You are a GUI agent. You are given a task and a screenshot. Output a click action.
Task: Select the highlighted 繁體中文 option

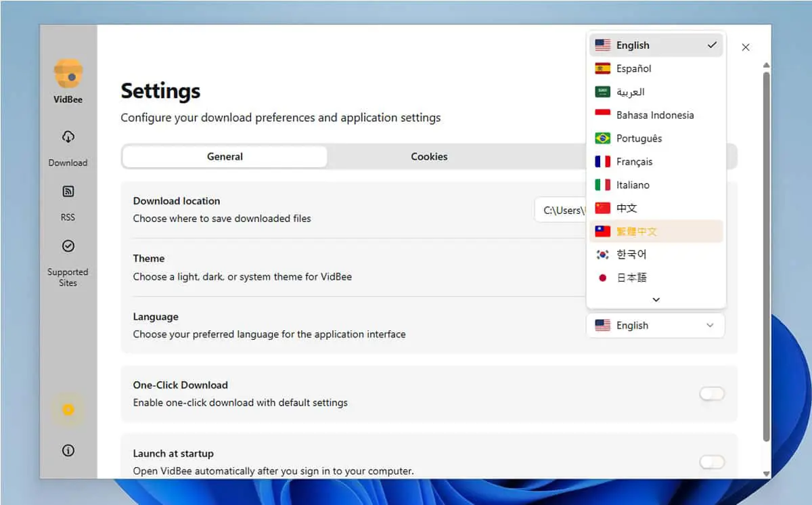tap(656, 232)
